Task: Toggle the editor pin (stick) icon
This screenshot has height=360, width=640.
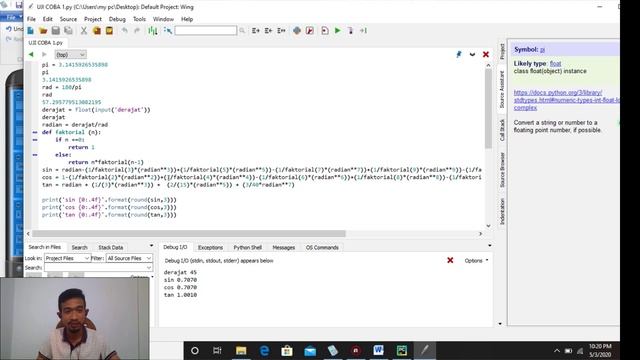Action: (459, 54)
